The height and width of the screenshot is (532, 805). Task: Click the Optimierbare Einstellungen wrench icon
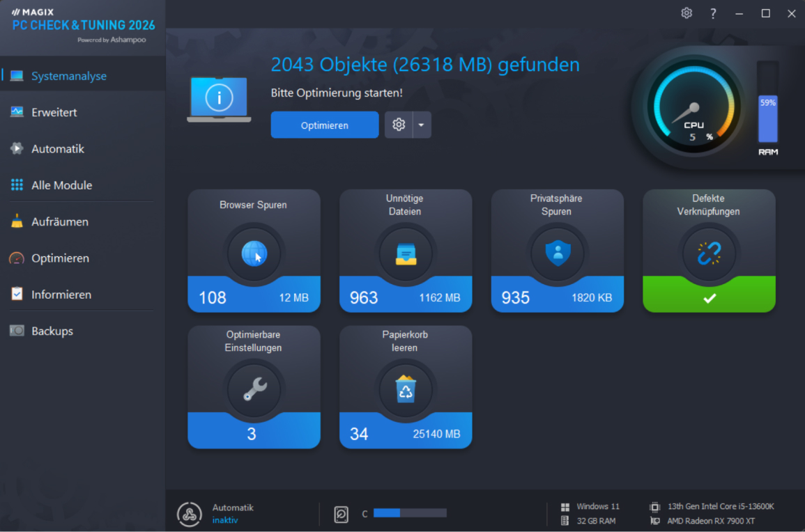(254, 390)
